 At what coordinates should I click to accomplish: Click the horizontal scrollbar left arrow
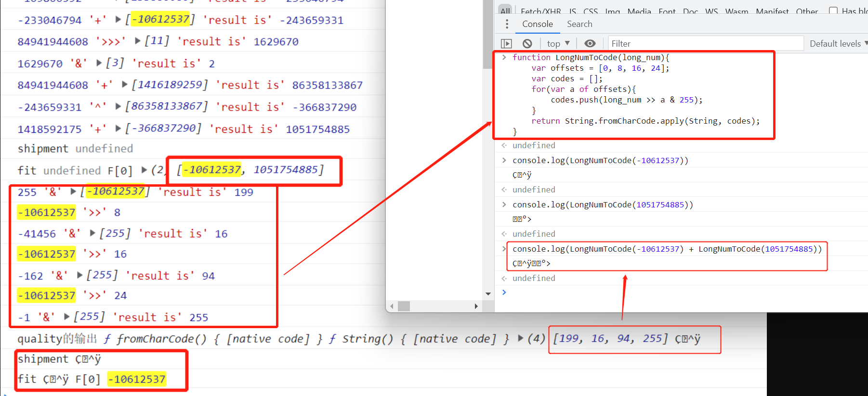point(392,306)
